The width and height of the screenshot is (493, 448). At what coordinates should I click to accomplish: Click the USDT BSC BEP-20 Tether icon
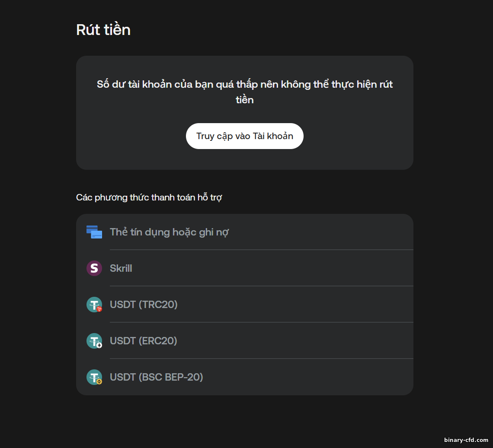pyautogui.click(x=93, y=376)
